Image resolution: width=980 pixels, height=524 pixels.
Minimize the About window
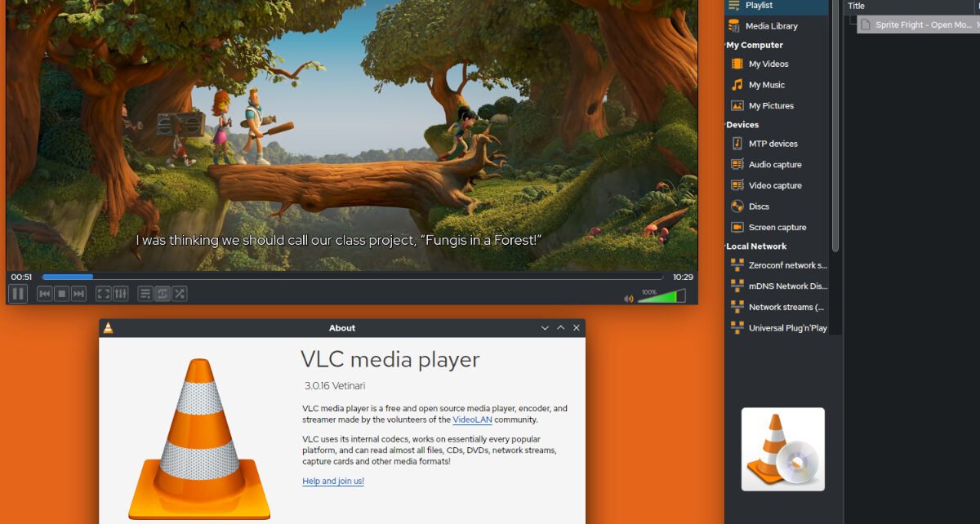[545, 328]
